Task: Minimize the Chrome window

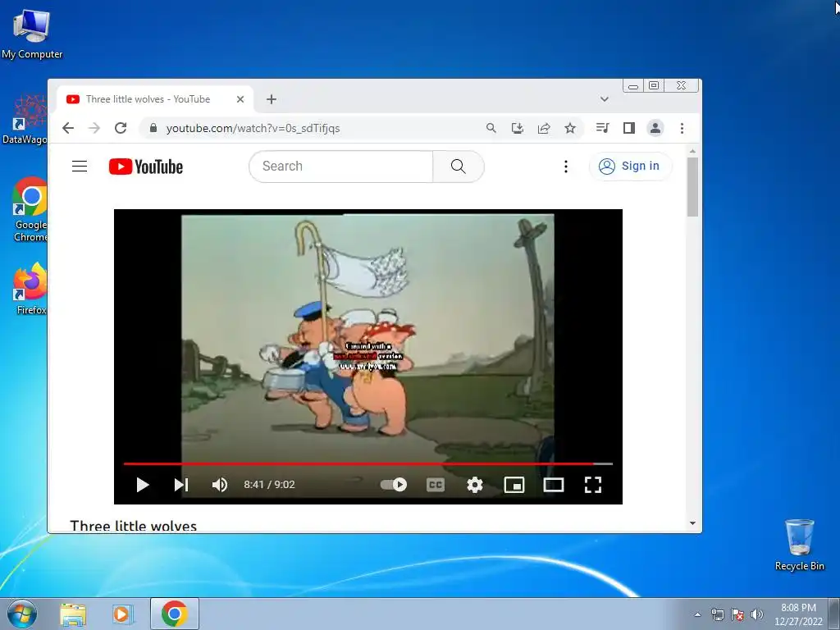Action: [633, 85]
